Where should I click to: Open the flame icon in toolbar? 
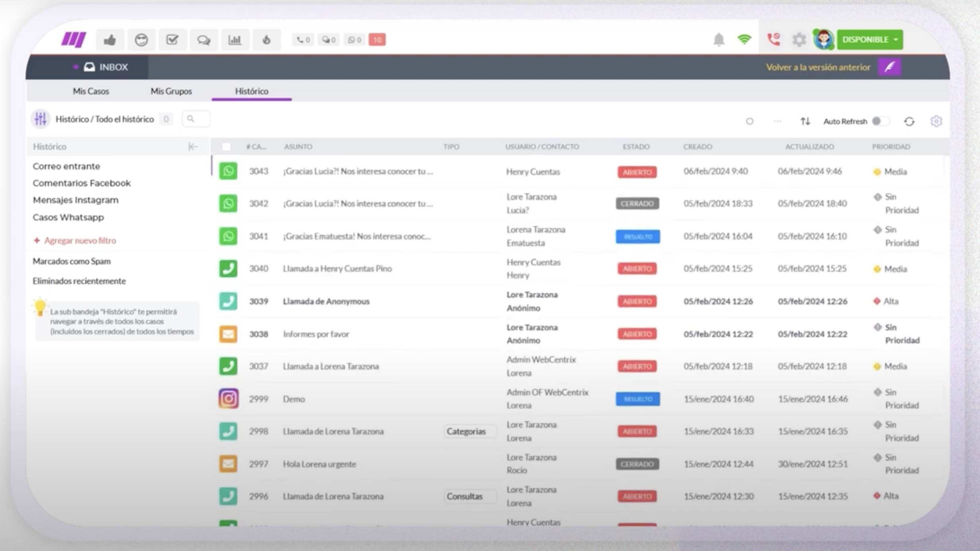pos(266,40)
